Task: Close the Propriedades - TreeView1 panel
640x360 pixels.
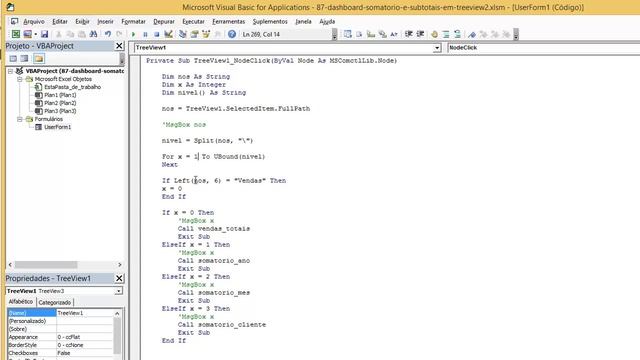Action: click(x=119, y=278)
